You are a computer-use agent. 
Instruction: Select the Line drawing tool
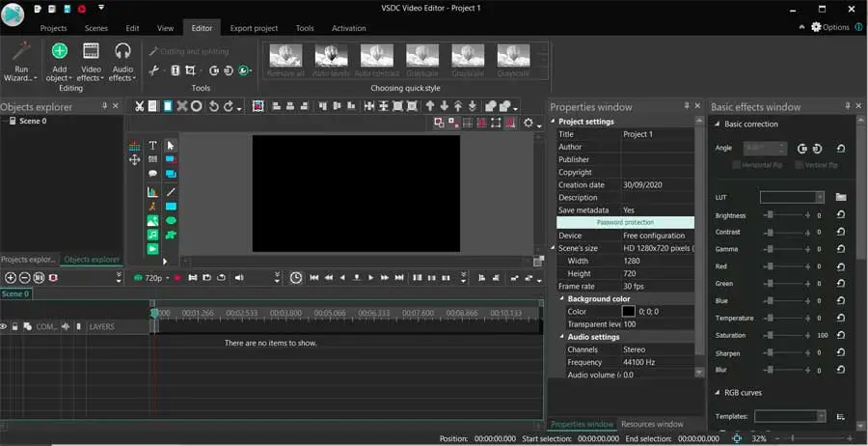(171, 192)
